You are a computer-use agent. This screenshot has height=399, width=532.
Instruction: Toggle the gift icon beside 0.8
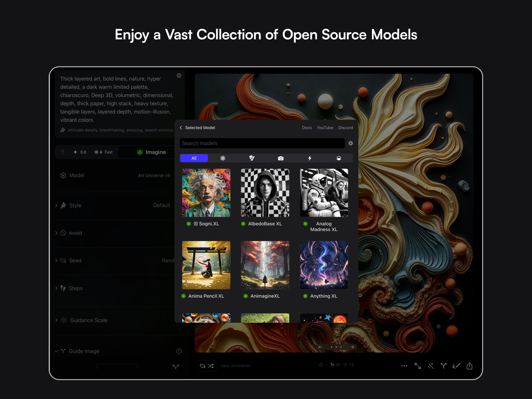(63, 152)
